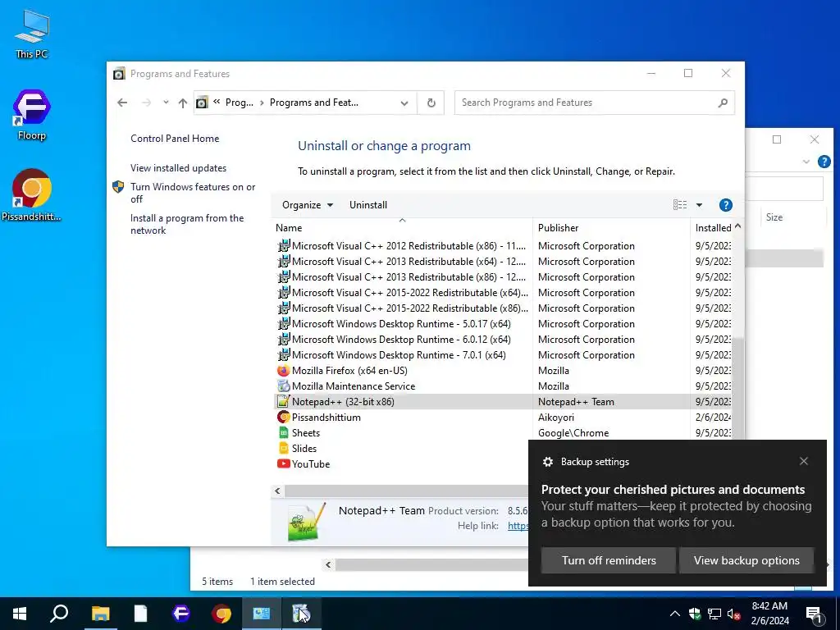This screenshot has width=840, height=630.
Task: Select Microsoft Visual C++ 2013 Redistributable (x64) row
Action: tap(504, 262)
